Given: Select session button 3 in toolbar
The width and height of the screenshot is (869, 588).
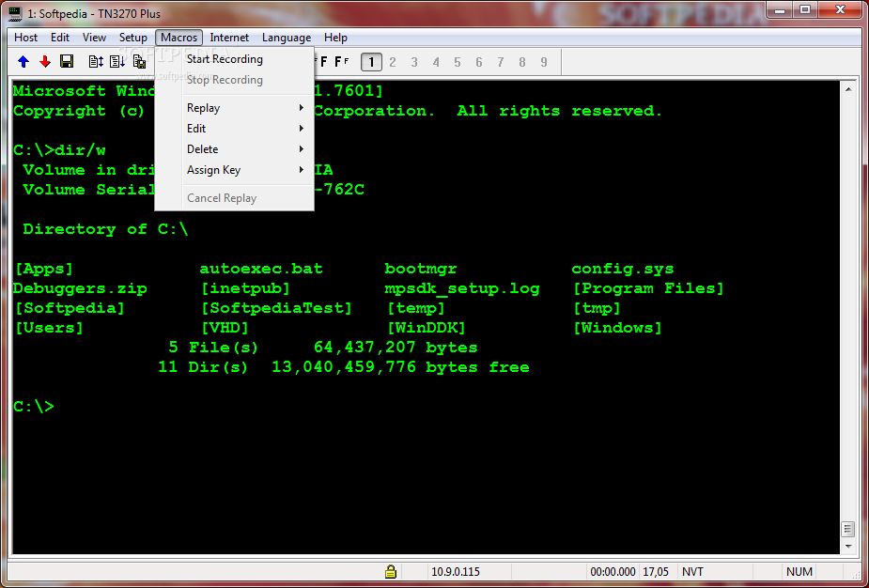Looking at the screenshot, I should (x=414, y=62).
